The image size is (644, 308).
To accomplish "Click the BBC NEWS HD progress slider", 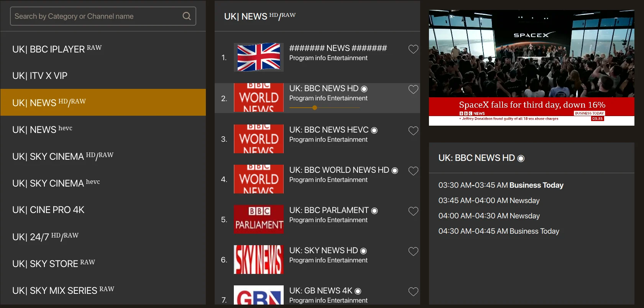I will pyautogui.click(x=324, y=108).
